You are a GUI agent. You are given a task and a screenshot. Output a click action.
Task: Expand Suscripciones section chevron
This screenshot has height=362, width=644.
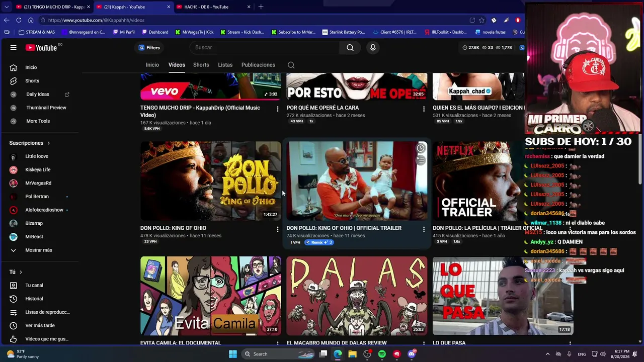click(x=48, y=143)
